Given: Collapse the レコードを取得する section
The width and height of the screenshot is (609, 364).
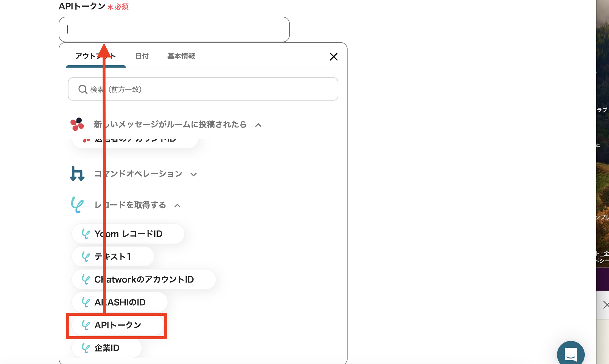Looking at the screenshot, I should pyautogui.click(x=177, y=206).
